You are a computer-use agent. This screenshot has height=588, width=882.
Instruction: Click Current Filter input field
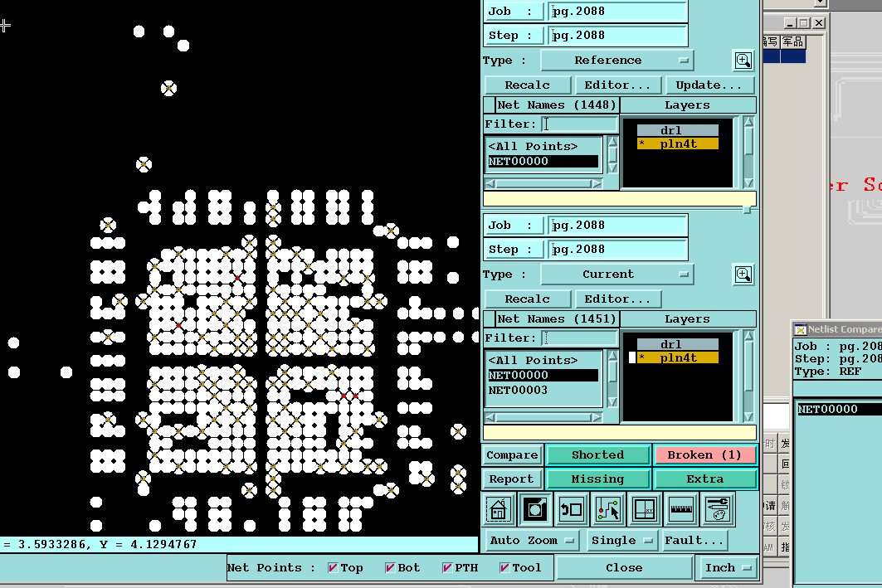point(579,338)
